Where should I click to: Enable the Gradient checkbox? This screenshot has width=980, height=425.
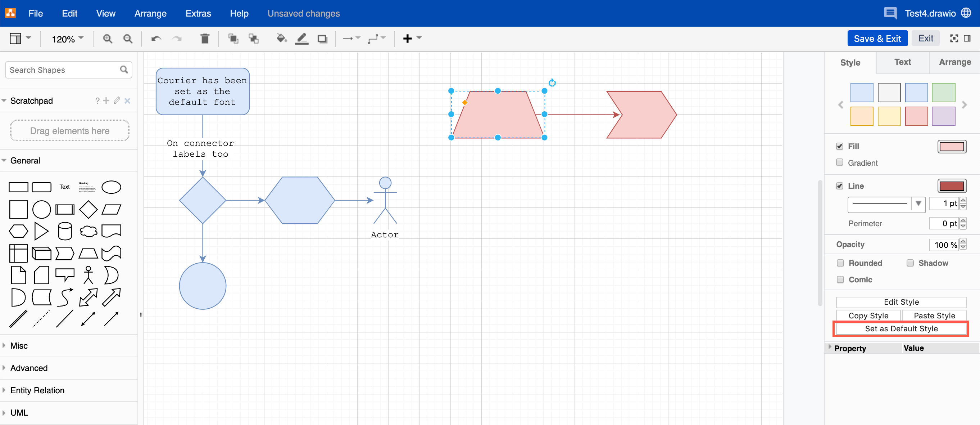point(840,162)
